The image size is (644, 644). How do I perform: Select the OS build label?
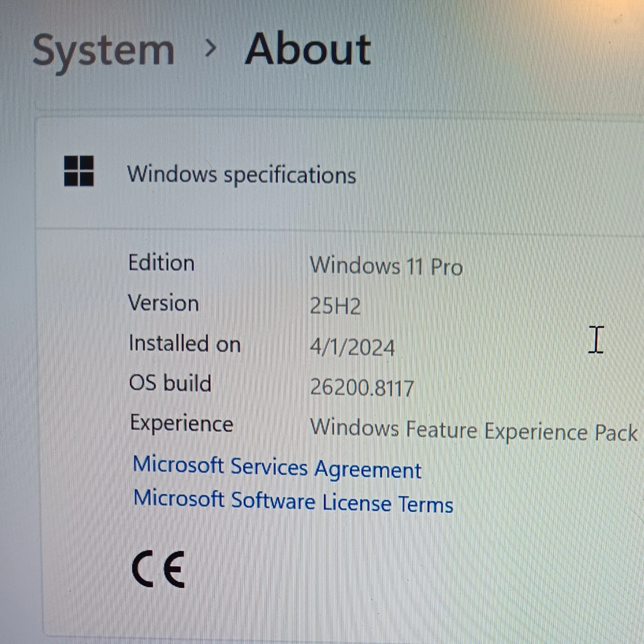[170, 383]
